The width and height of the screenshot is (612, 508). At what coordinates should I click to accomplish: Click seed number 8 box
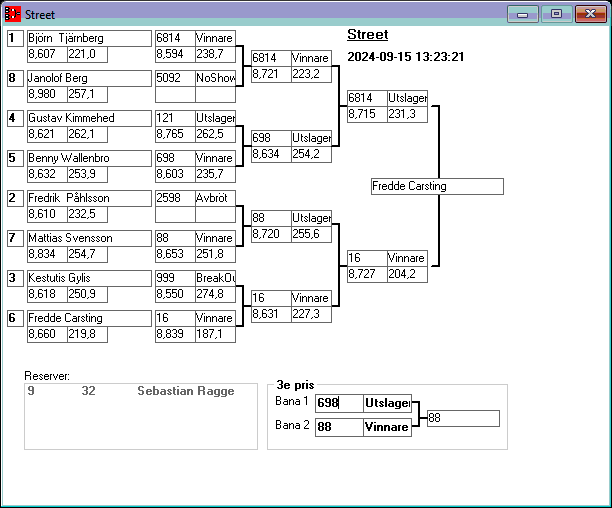(13, 78)
